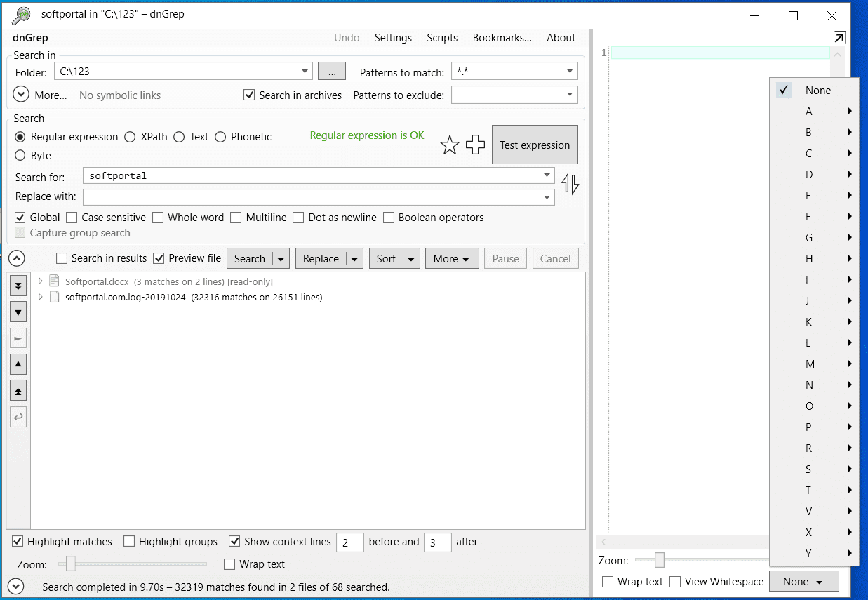Image resolution: width=868 pixels, height=600 pixels.
Task: Click the Replace button
Action: [x=321, y=259]
